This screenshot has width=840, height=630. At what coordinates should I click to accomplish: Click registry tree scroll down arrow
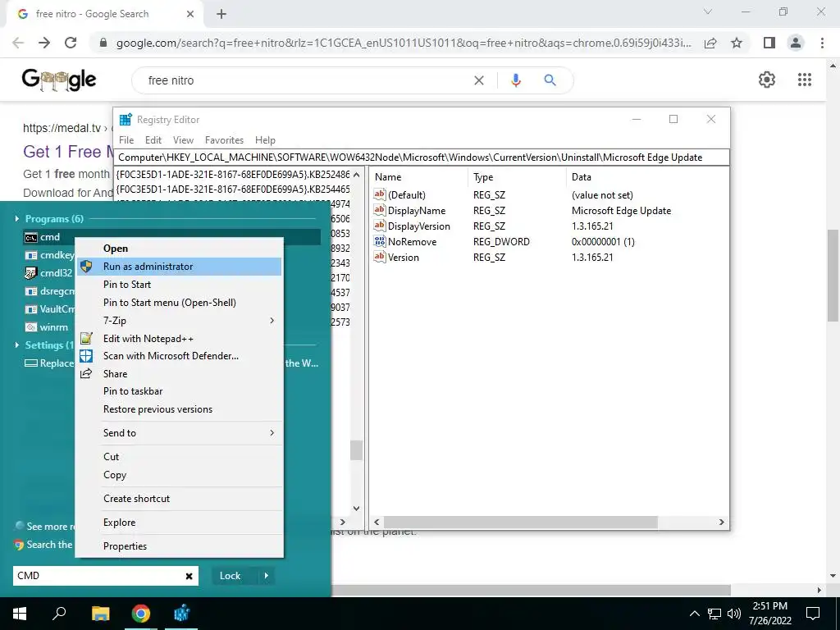[x=356, y=508]
